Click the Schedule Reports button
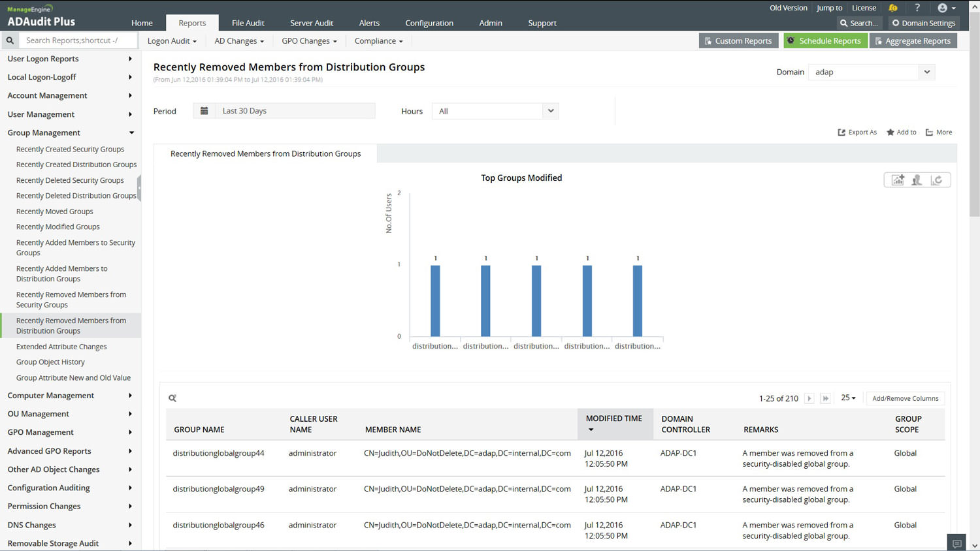Image resolution: width=980 pixels, height=551 pixels. pos(825,41)
